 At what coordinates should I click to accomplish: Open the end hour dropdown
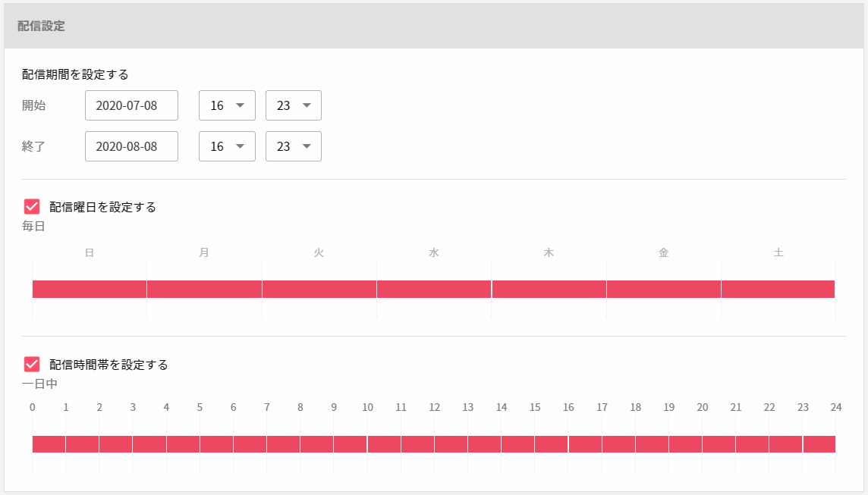pos(226,146)
